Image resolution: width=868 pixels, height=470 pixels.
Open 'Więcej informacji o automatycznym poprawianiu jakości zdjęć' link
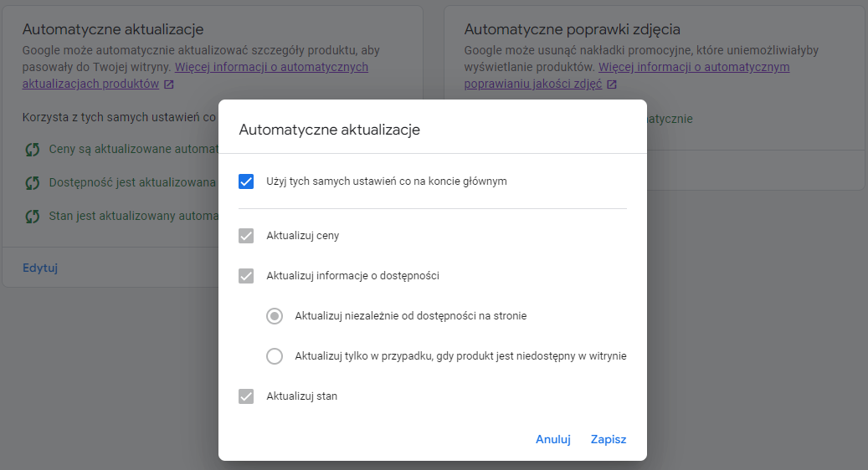click(x=627, y=75)
